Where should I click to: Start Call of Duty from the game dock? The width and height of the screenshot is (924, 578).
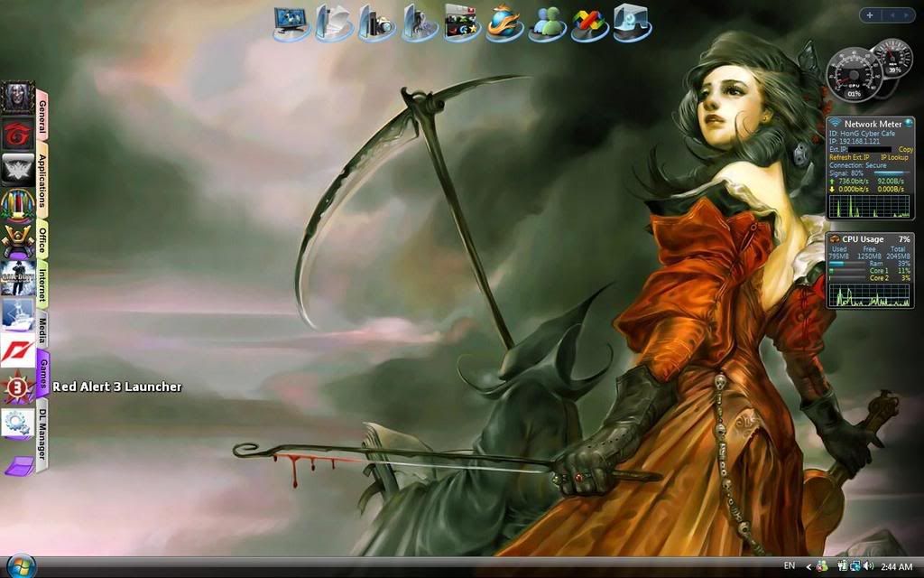tap(18, 277)
